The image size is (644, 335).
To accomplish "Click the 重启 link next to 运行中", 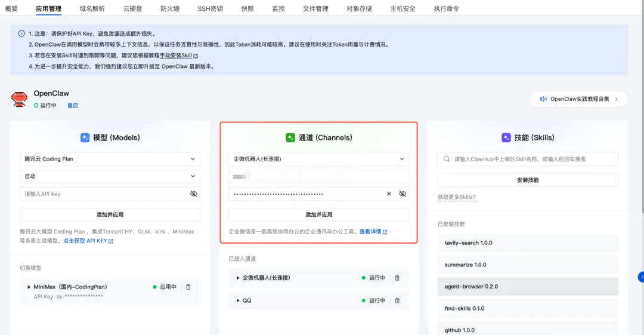I will coord(73,106).
